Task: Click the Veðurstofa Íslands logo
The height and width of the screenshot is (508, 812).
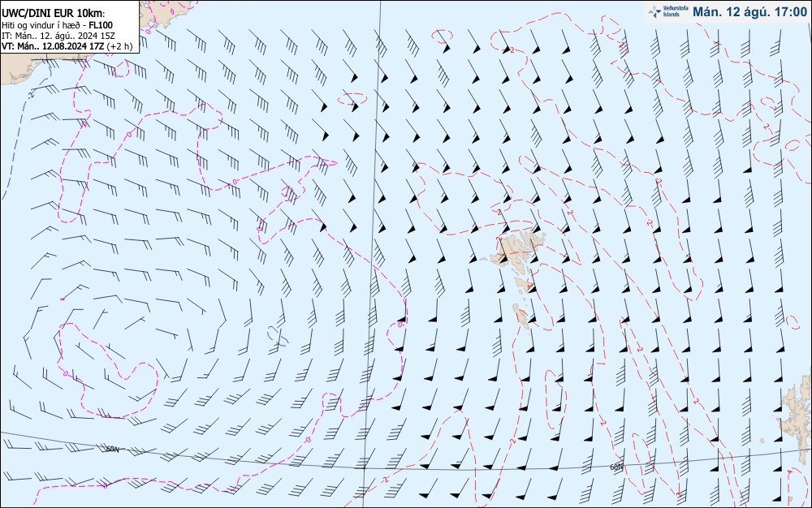Action: point(668,12)
